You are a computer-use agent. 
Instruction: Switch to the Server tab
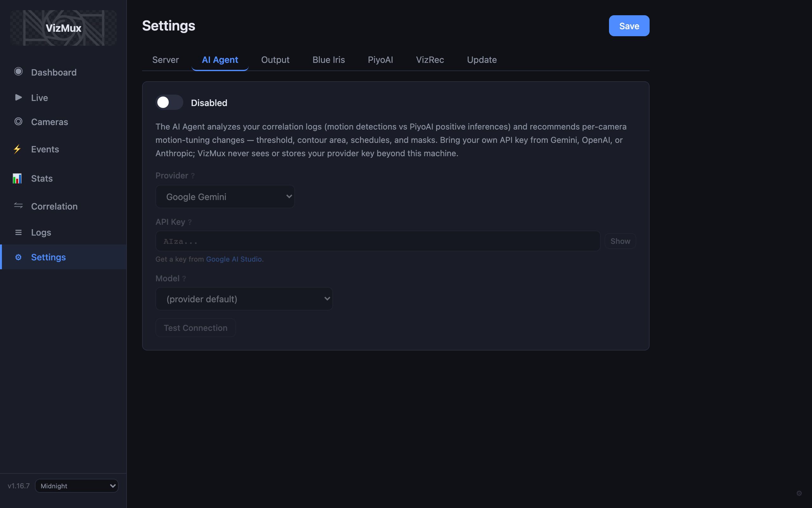point(166,60)
